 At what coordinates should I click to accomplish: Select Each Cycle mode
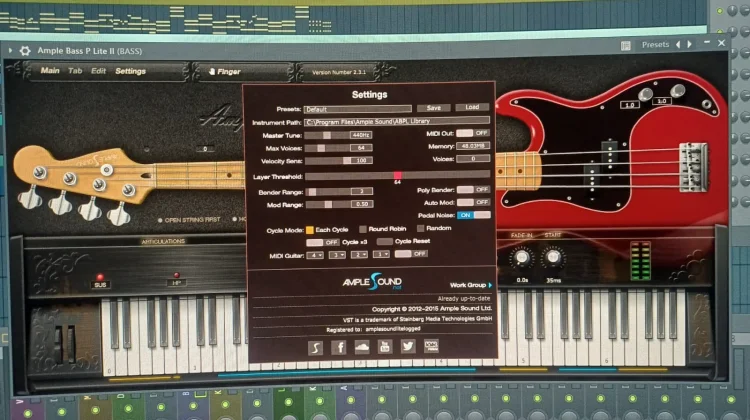310,230
